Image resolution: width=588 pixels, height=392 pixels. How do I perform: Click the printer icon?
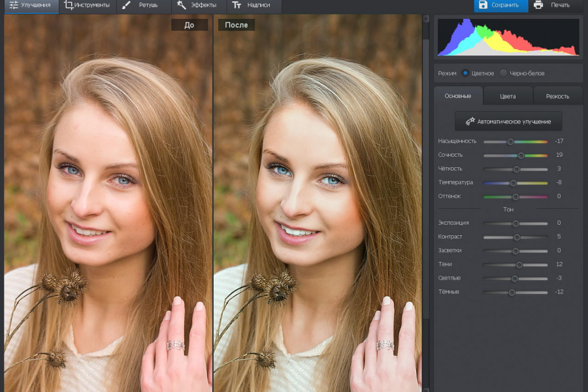538,5
